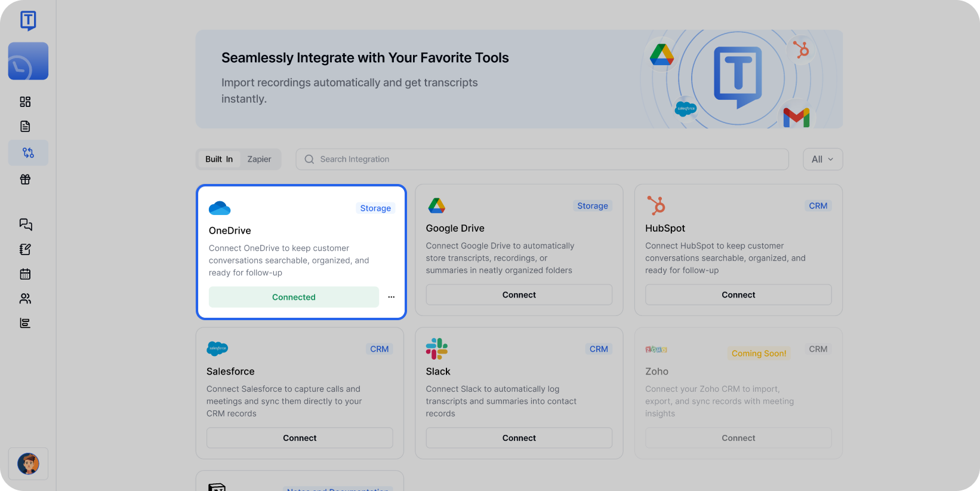Click the OneDrive cloud logo

(220, 208)
